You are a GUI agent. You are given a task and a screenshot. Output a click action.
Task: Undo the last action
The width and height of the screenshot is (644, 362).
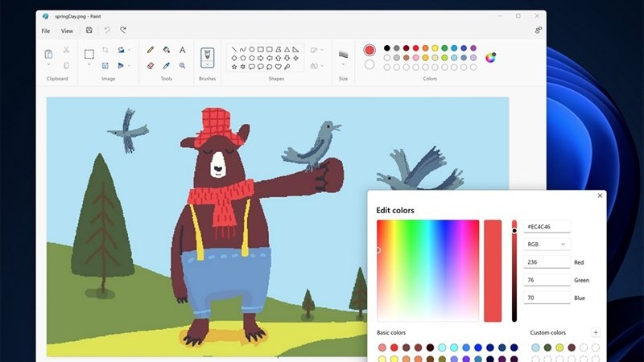click(107, 30)
